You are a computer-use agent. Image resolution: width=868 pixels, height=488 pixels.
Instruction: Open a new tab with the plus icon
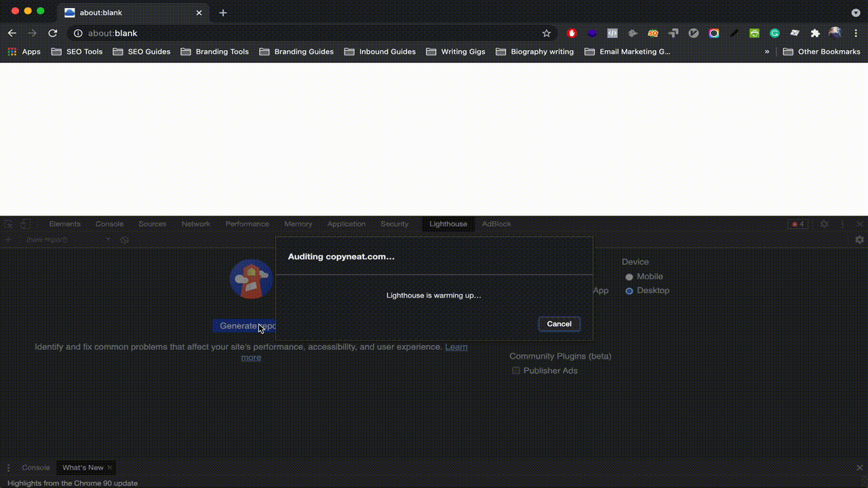point(223,13)
